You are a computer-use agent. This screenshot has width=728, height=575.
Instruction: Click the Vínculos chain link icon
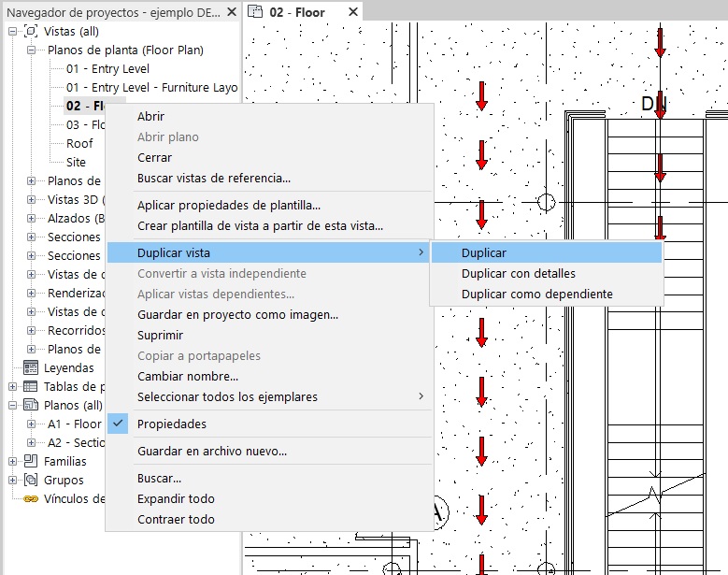point(30,499)
